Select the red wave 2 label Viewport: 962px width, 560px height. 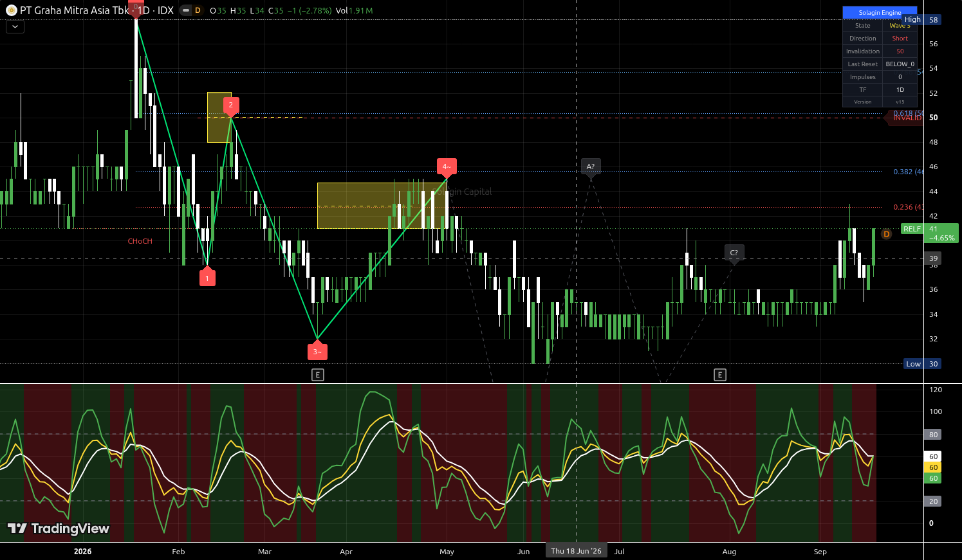[x=230, y=105]
